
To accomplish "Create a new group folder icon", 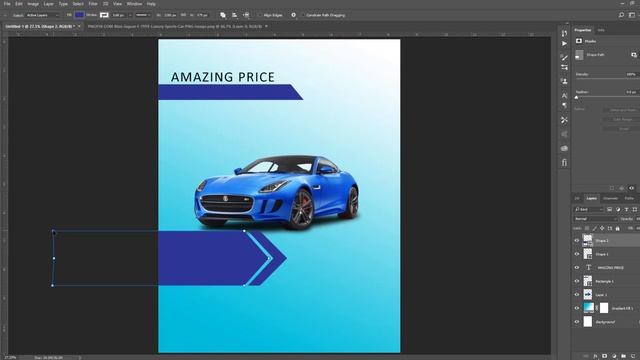I will coord(623,356).
